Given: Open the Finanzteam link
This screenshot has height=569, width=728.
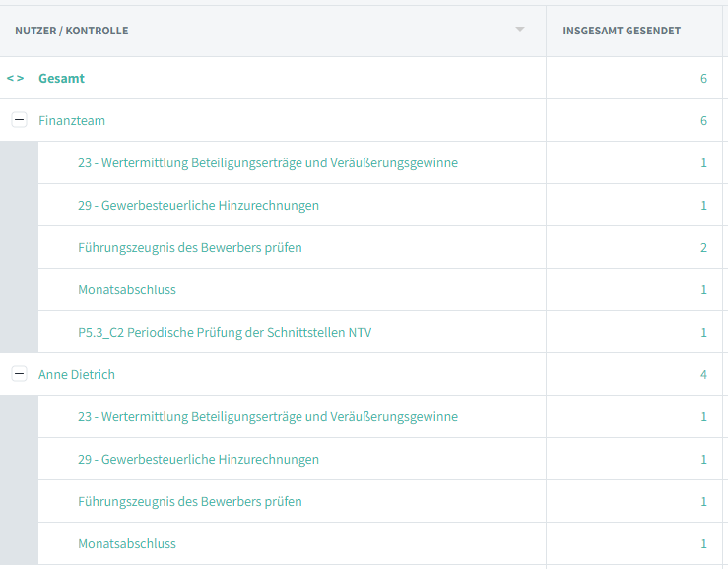Looking at the screenshot, I should coord(72,120).
